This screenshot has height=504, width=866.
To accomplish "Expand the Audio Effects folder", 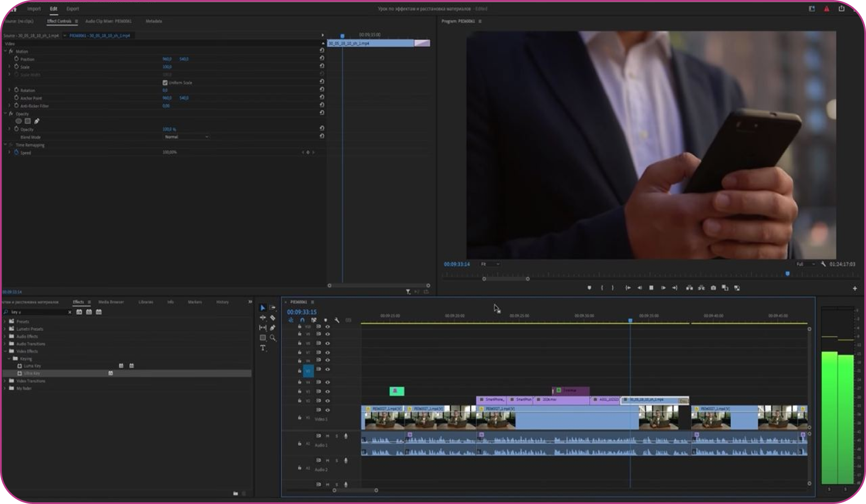I will 5,337.
